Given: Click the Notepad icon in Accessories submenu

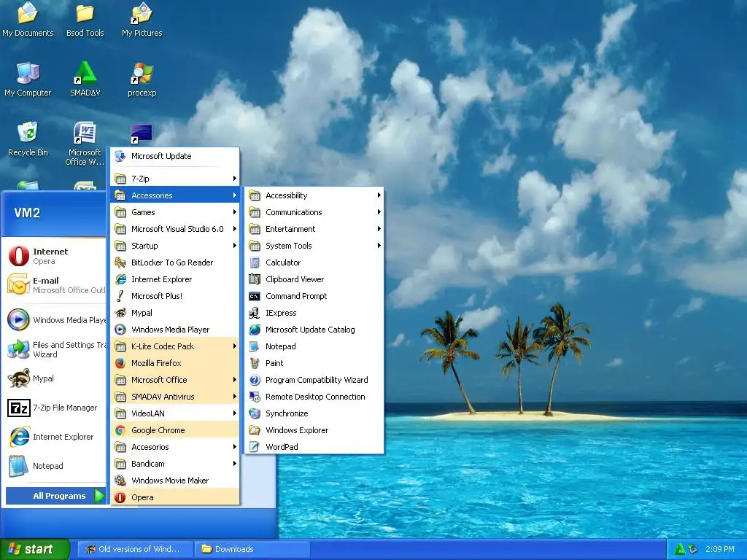Looking at the screenshot, I should coord(255,346).
